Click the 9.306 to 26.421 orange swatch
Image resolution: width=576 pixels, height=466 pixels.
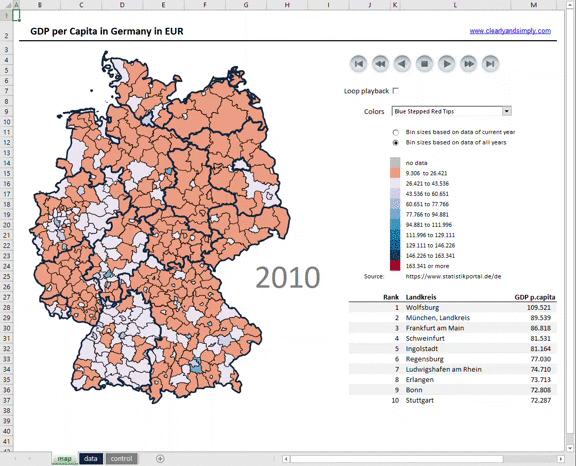pos(395,173)
